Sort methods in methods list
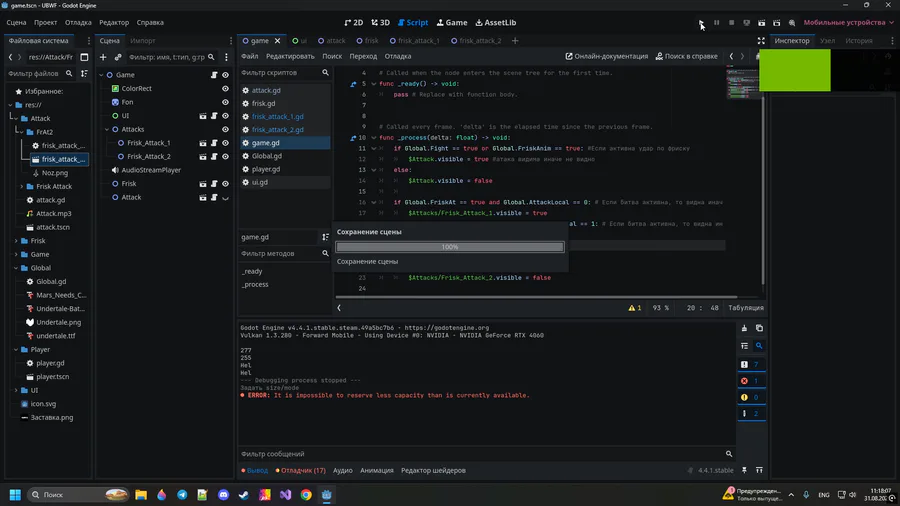 pos(325,237)
